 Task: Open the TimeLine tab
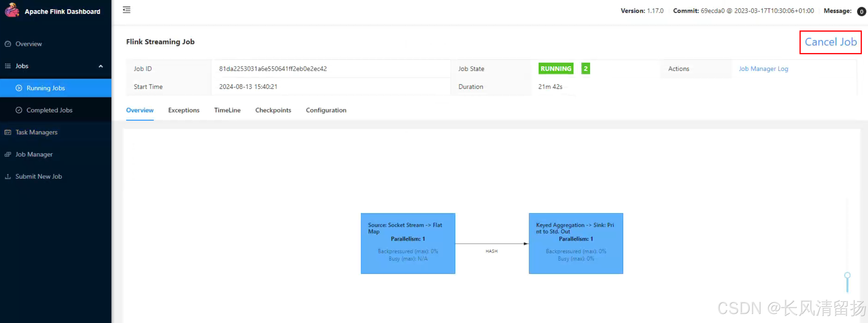click(227, 110)
